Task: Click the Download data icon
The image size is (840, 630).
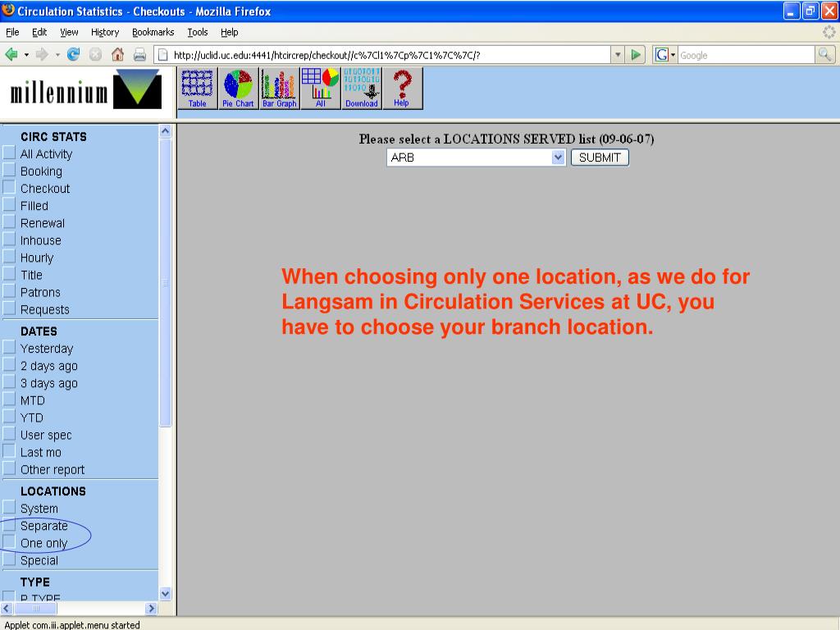Action: [362, 89]
